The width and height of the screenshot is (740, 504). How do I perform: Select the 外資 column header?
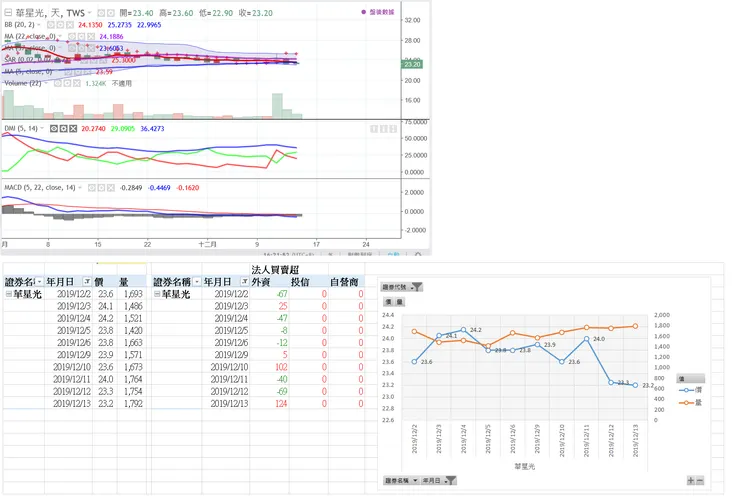point(269,282)
